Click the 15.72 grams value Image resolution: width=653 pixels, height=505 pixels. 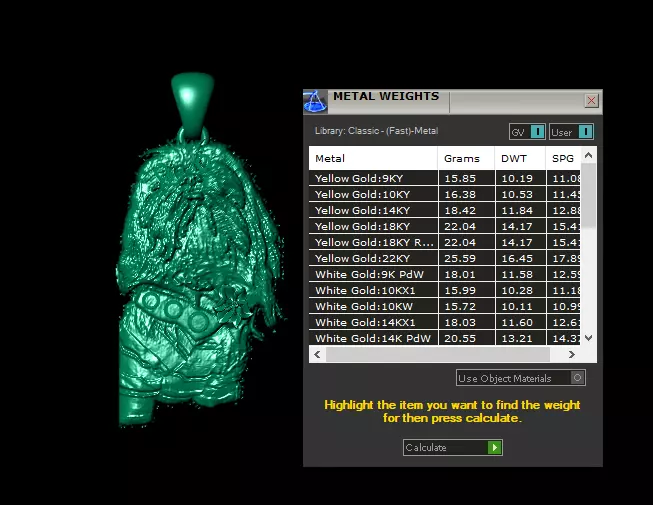460,306
